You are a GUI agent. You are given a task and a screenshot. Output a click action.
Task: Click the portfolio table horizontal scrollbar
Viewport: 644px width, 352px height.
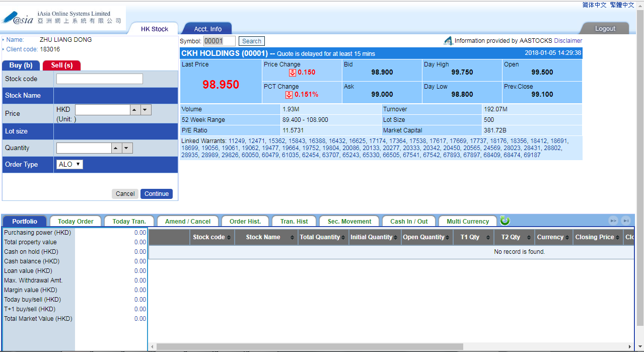tap(310, 346)
